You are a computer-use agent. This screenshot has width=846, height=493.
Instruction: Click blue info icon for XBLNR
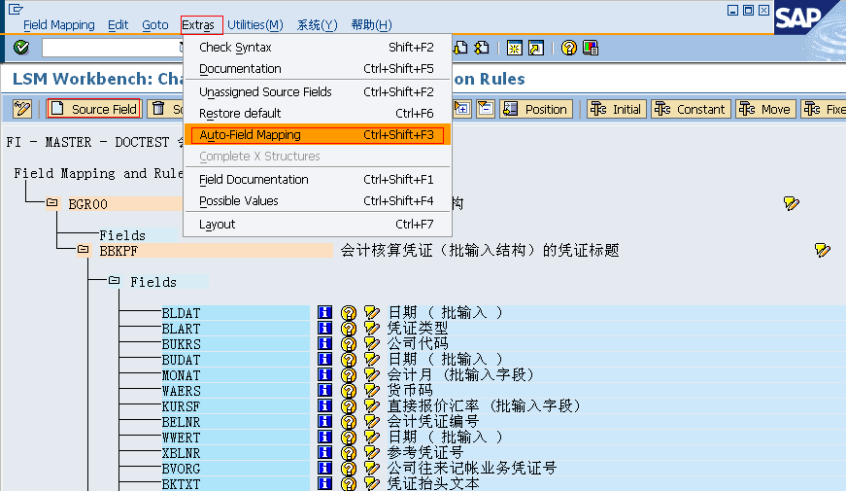point(325,453)
